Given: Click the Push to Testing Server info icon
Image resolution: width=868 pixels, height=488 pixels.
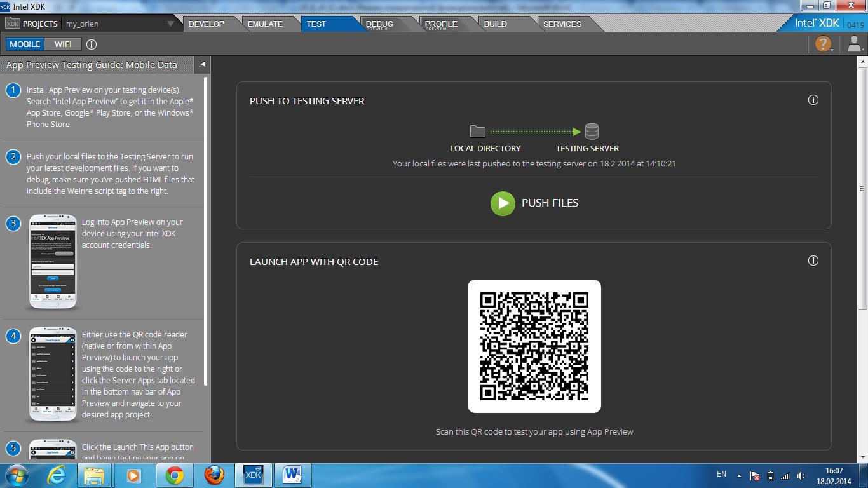Looking at the screenshot, I should coord(813,100).
